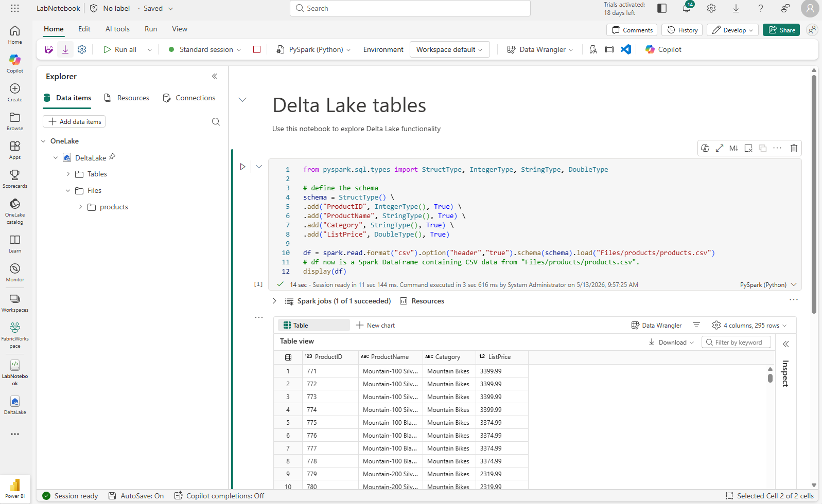The width and height of the screenshot is (822, 504).
Task: Open the 4 columns, 295 rows settings
Action: click(749, 326)
